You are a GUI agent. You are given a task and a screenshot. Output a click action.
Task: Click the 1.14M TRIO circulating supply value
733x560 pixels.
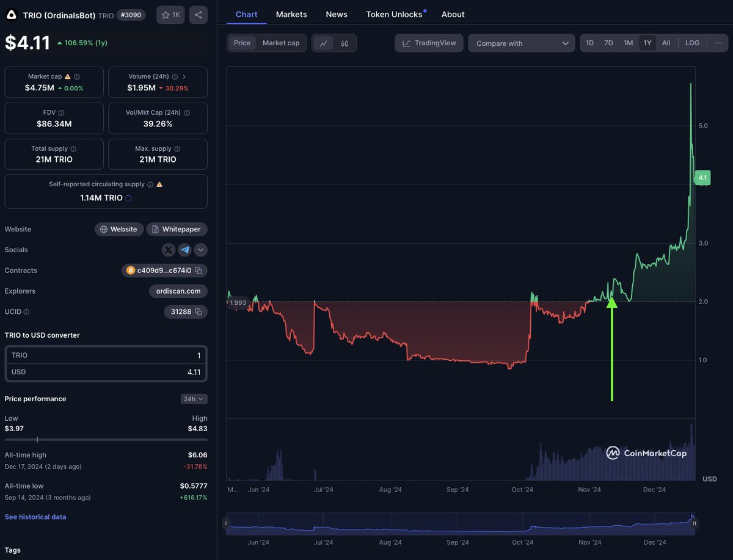[101, 198]
